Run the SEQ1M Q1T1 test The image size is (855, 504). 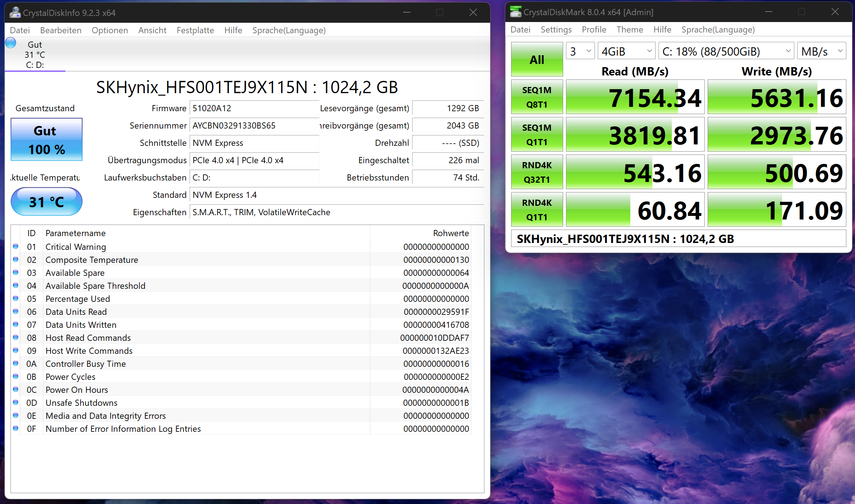point(537,135)
